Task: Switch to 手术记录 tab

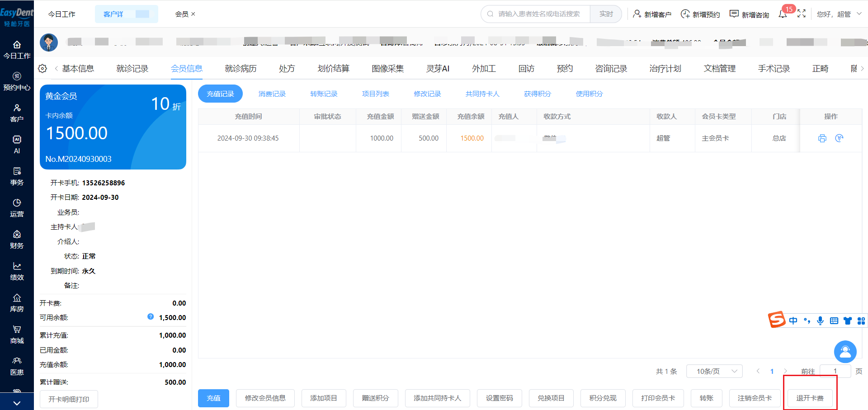Action: (774, 68)
